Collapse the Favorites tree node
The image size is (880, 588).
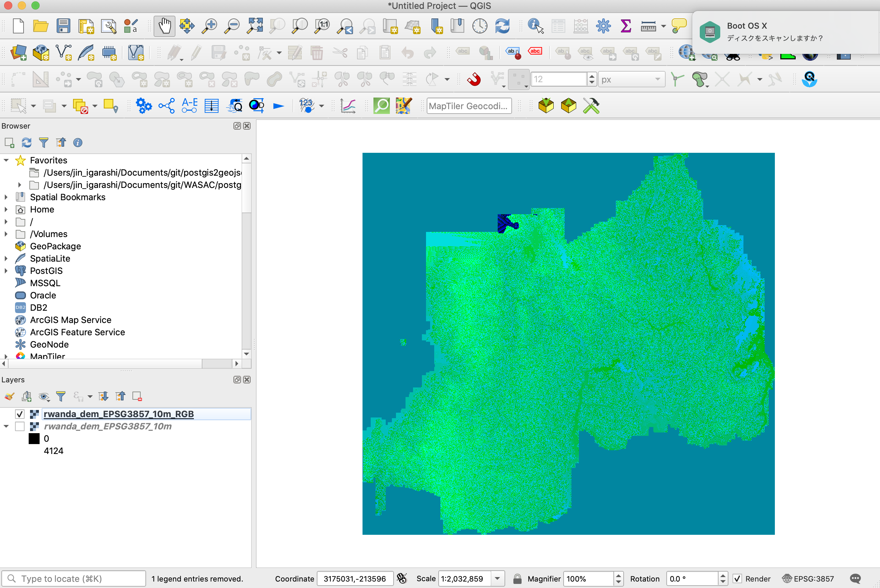pyautogui.click(x=6, y=160)
